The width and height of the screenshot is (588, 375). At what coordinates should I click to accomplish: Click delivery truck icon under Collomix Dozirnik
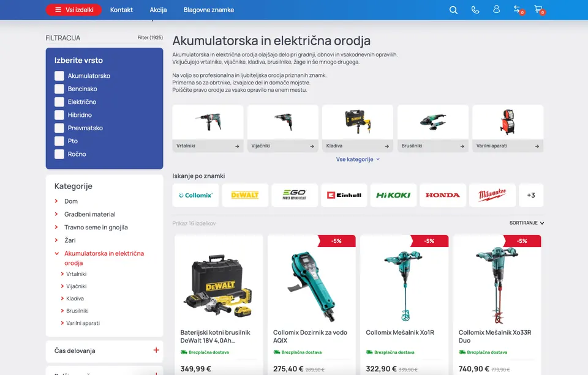(x=276, y=352)
